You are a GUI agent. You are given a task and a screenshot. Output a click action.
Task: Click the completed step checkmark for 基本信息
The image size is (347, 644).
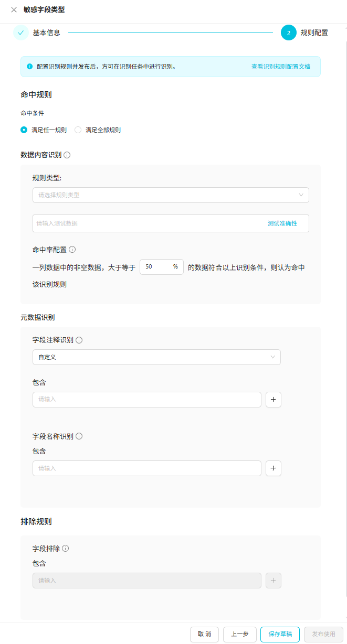pos(20,33)
